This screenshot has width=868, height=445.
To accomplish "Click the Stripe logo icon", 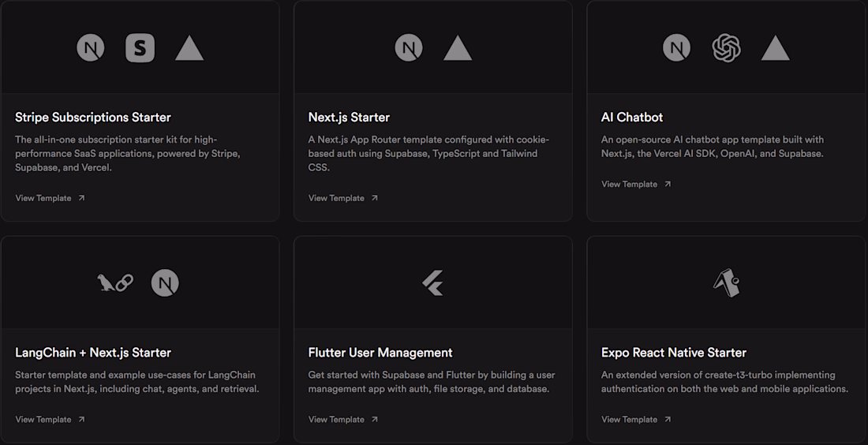I will pyautogui.click(x=140, y=49).
